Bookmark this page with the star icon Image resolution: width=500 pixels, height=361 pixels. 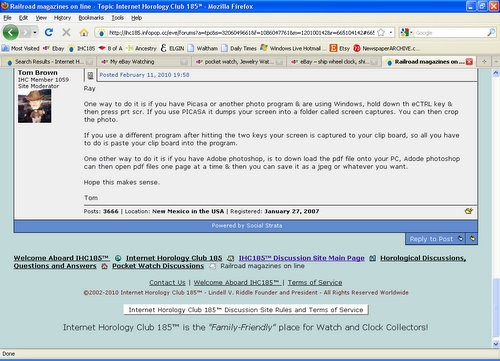[381, 33]
